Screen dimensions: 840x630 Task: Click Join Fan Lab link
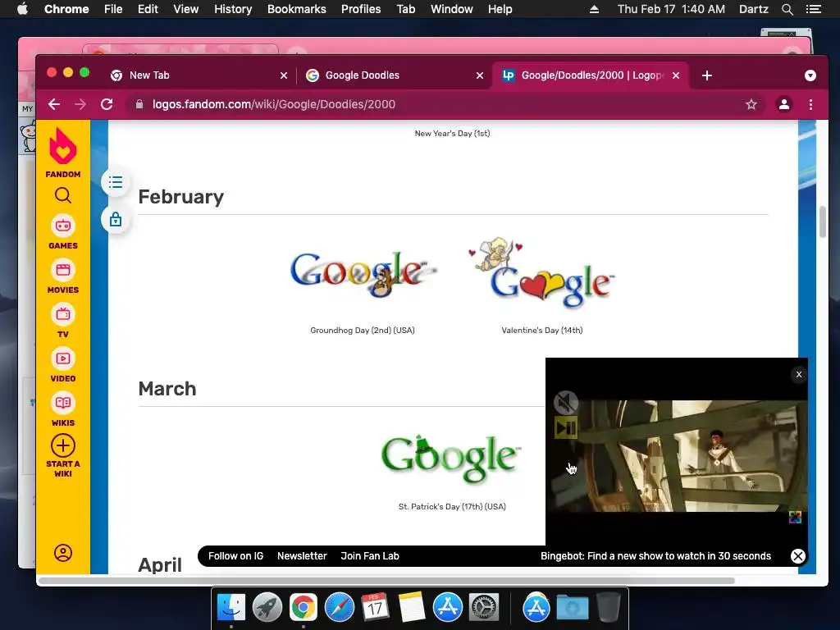pos(370,556)
